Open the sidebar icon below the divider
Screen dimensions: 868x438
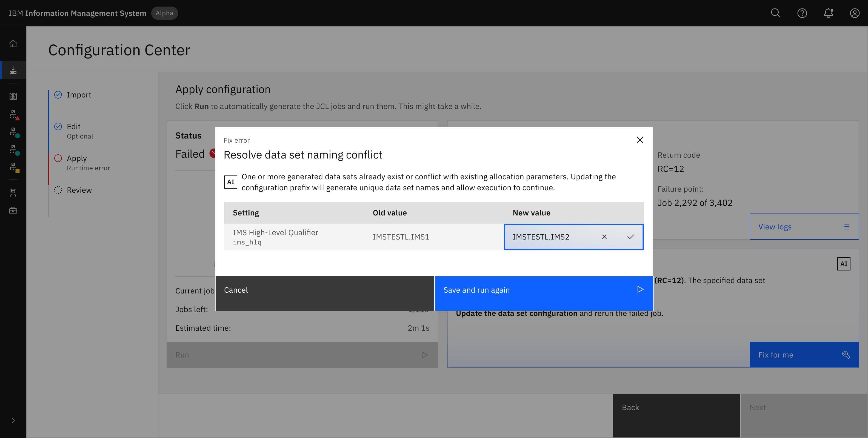point(13,192)
